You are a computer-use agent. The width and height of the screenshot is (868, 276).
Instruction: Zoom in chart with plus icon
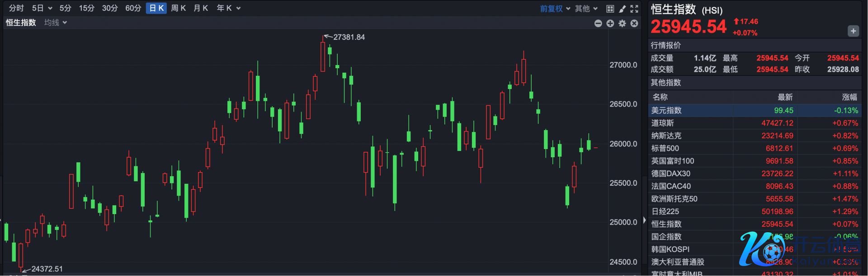pyautogui.click(x=610, y=23)
